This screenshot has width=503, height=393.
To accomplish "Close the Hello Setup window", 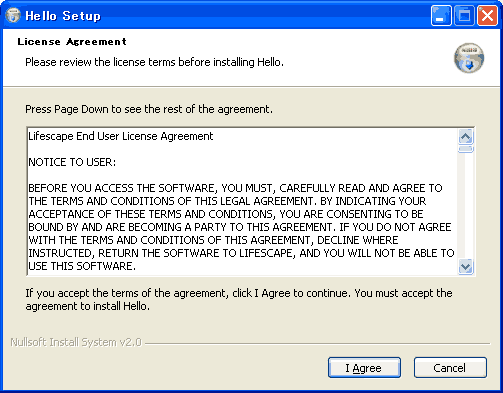I will (487, 15).
